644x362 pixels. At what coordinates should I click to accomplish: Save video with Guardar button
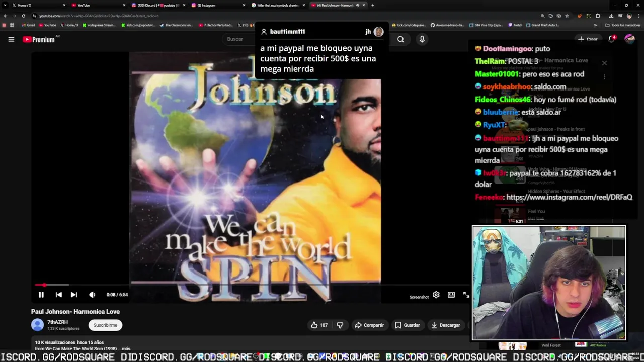tap(408, 325)
